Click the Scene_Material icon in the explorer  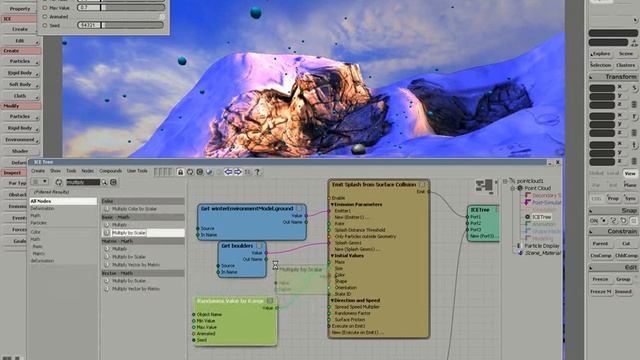(x=520, y=253)
